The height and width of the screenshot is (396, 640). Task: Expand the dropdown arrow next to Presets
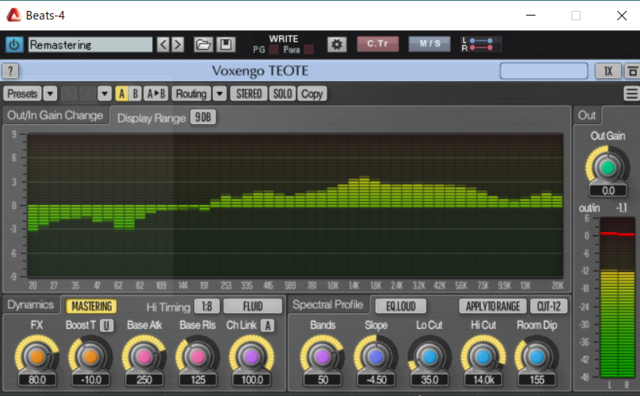click(x=50, y=94)
